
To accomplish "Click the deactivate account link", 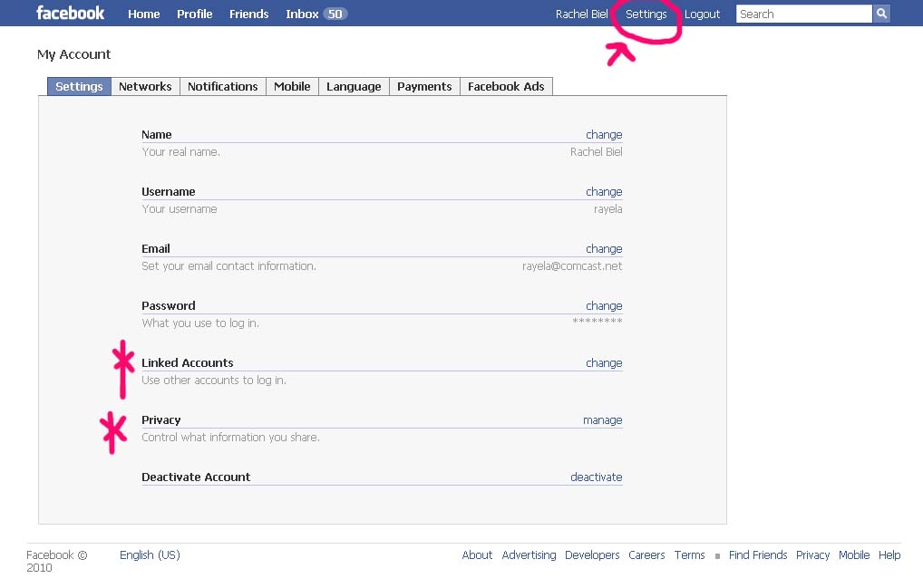I will (597, 477).
